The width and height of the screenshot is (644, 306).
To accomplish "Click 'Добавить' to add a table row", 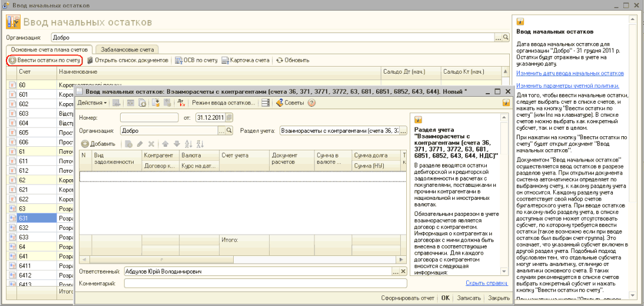I will 98,144.
